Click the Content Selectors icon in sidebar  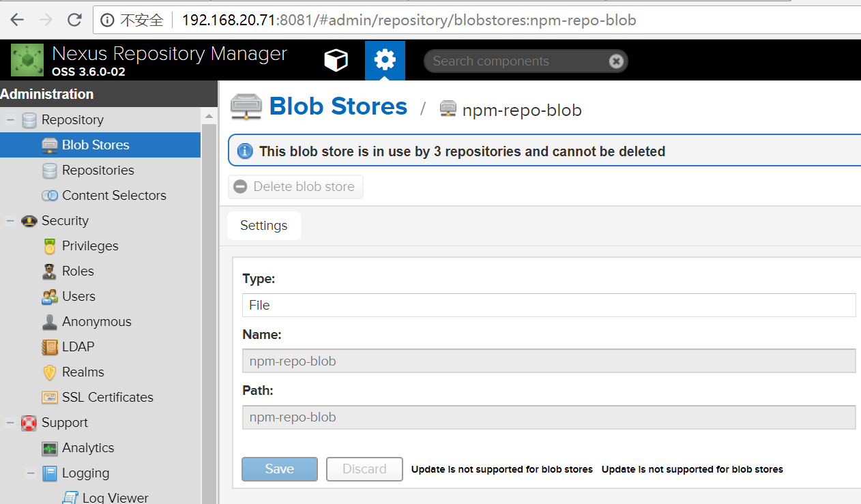coord(49,196)
